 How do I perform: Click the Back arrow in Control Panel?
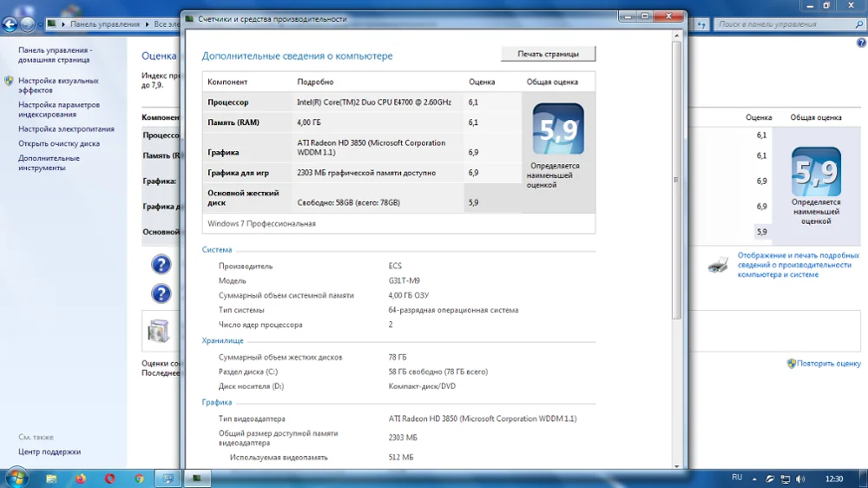[x=10, y=24]
